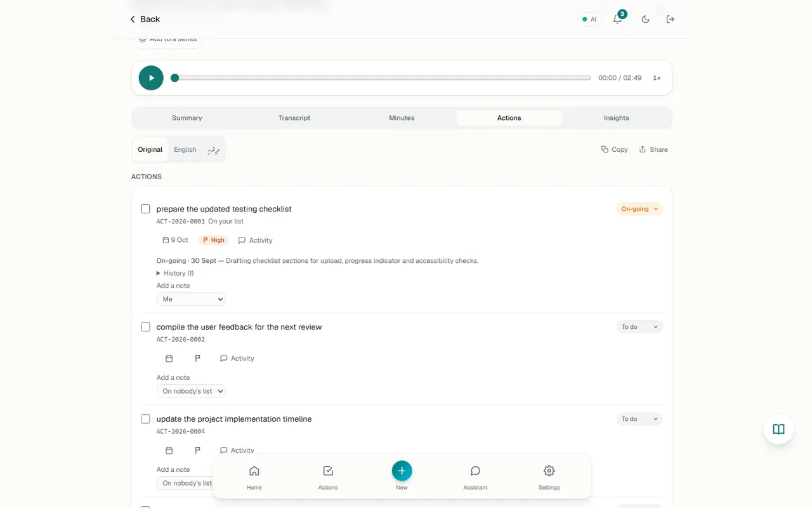
Task: Click the title 'prepare the updated testing checklist'
Action: (x=224, y=209)
